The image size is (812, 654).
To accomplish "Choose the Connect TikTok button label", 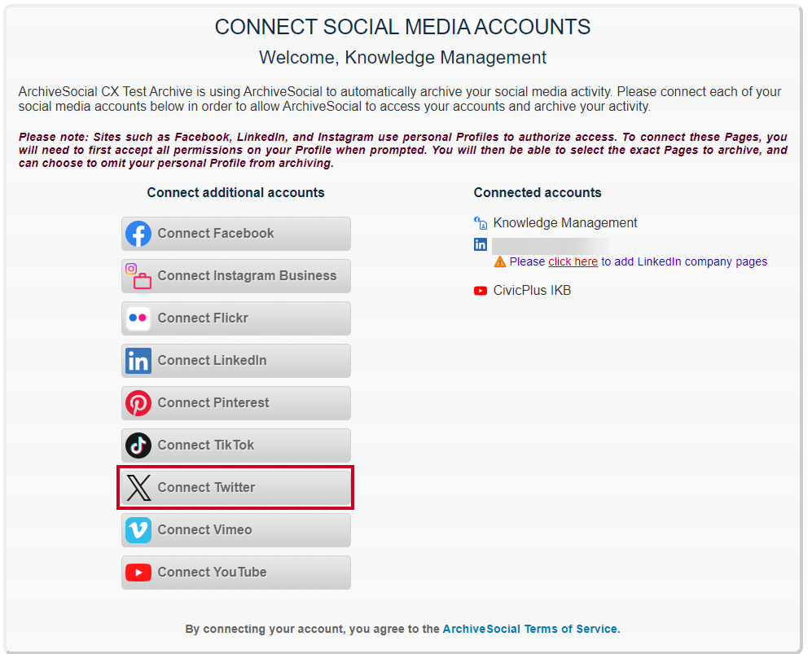I will pyautogui.click(x=206, y=445).
